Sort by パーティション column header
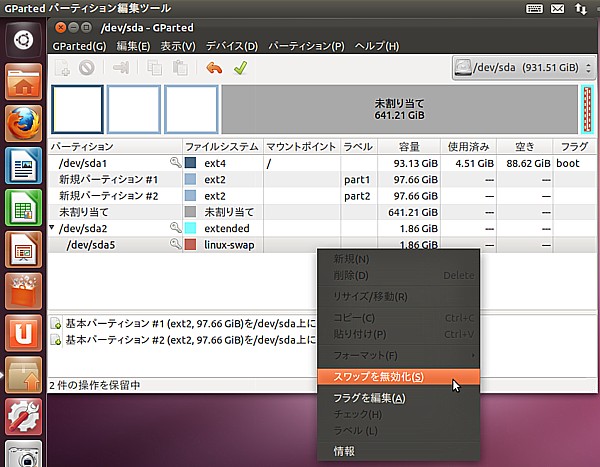Image resolution: width=600 pixels, height=467 pixels. tap(115, 147)
